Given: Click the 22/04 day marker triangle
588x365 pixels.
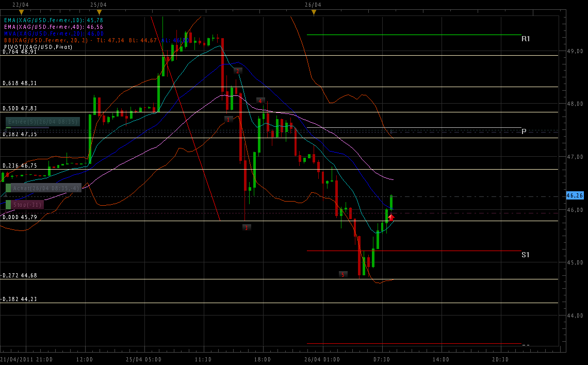Looking at the screenshot, I should coord(21,12).
